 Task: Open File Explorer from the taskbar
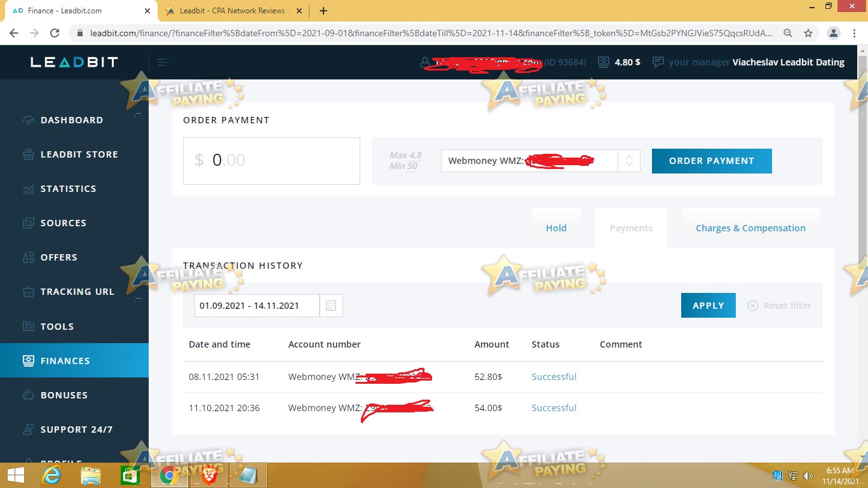pyautogui.click(x=91, y=475)
